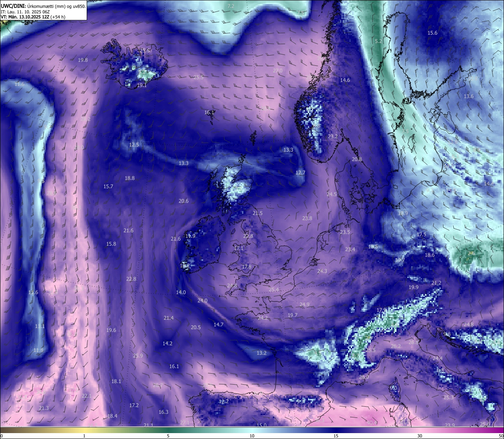This screenshot has width=504, height=439.
Task: Click the 15.6 value label
Action: coord(432,33)
